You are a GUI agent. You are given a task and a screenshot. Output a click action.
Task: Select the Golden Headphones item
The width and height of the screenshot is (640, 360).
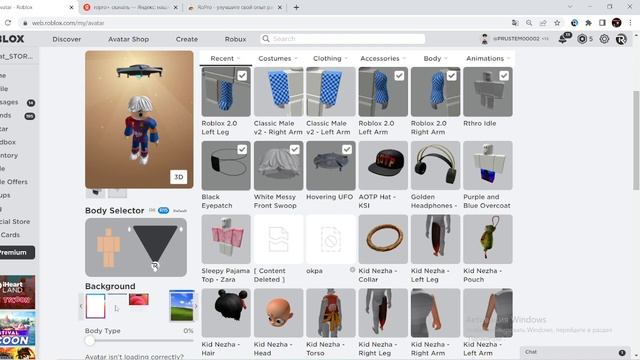(x=435, y=165)
